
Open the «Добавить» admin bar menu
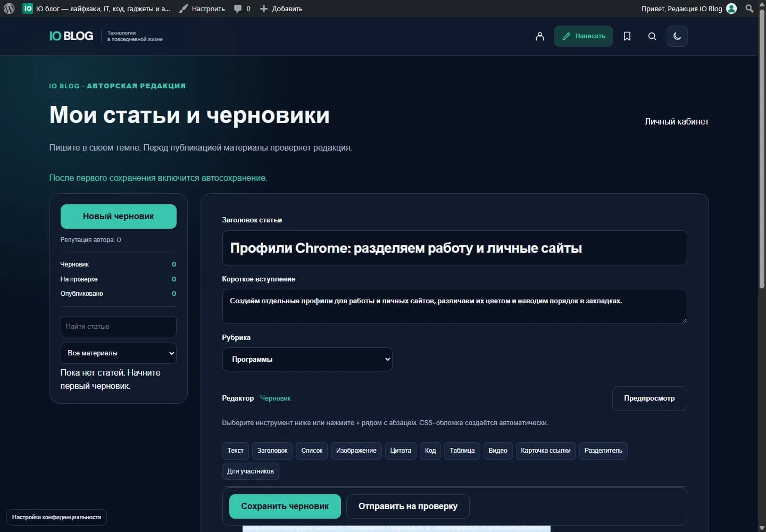[x=281, y=9]
